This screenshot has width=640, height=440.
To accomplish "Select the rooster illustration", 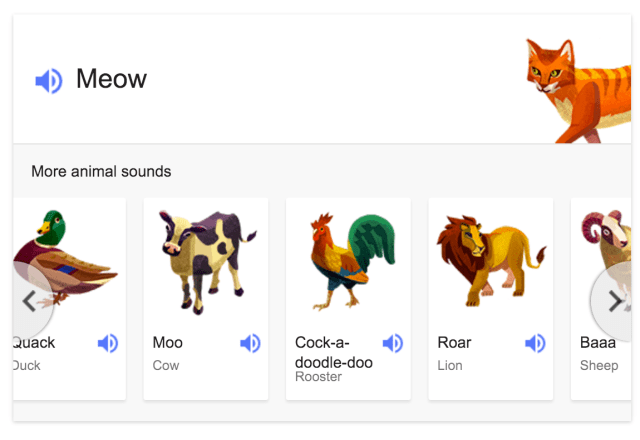I will (x=349, y=262).
